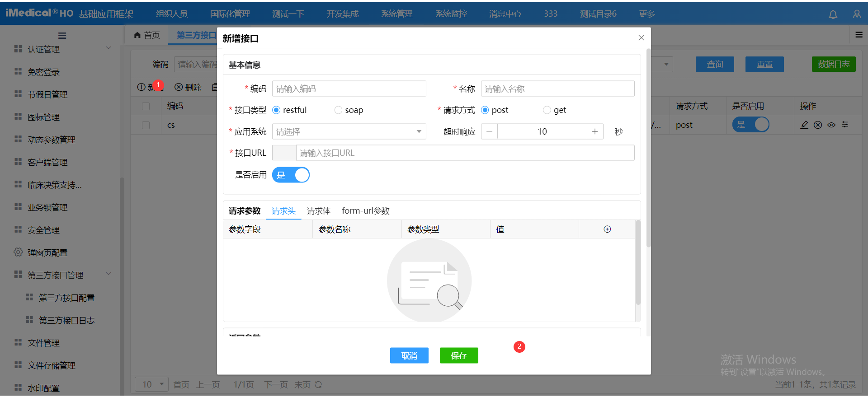The width and height of the screenshot is (868, 397).
Task: Open 文件管理 in sidebar
Action: coord(43,343)
